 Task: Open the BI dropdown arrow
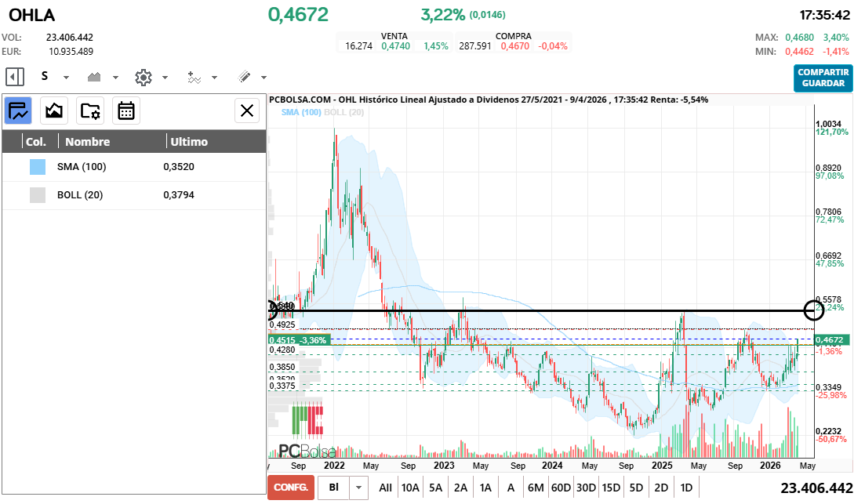pyautogui.click(x=359, y=488)
